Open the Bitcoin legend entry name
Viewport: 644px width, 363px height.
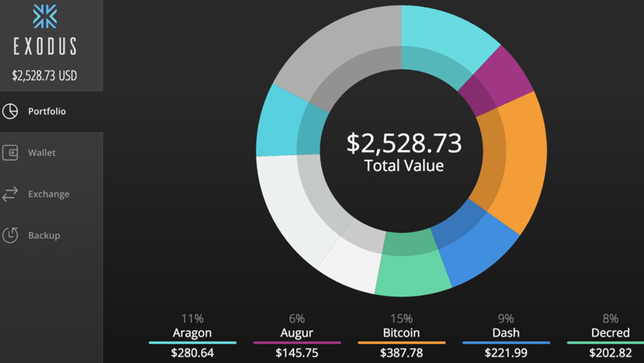click(401, 332)
